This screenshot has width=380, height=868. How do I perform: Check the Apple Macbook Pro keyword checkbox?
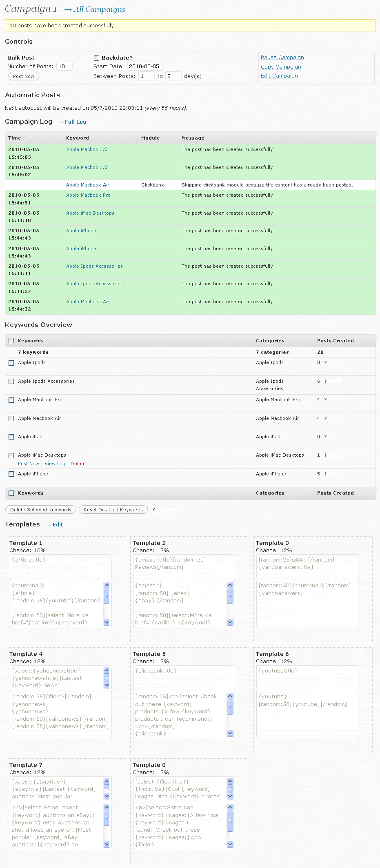pyautogui.click(x=11, y=400)
